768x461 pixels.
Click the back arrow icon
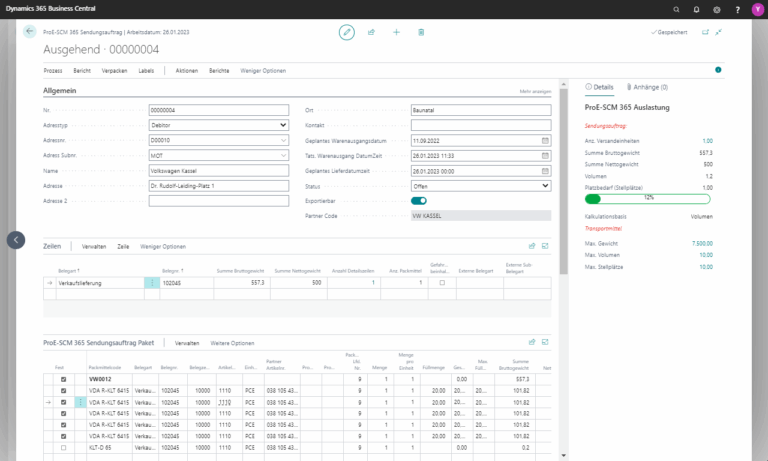tap(29, 32)
